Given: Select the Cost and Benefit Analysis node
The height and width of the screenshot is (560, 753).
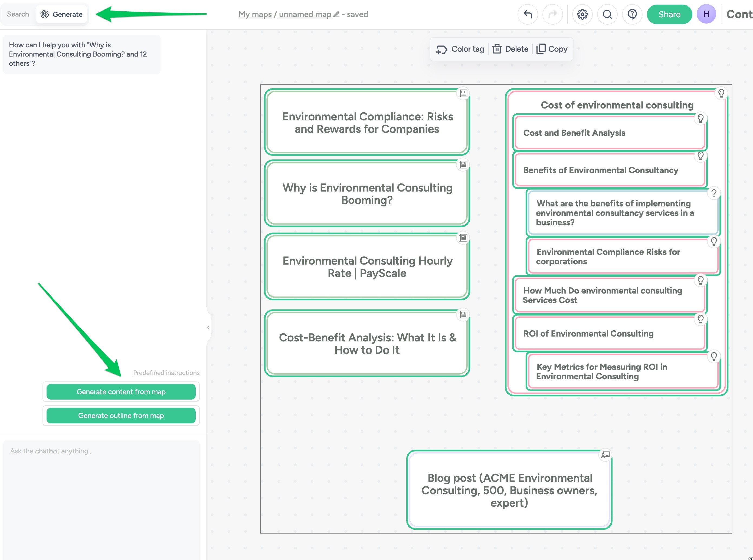Looking at the screenshot, I should point(610,133).
